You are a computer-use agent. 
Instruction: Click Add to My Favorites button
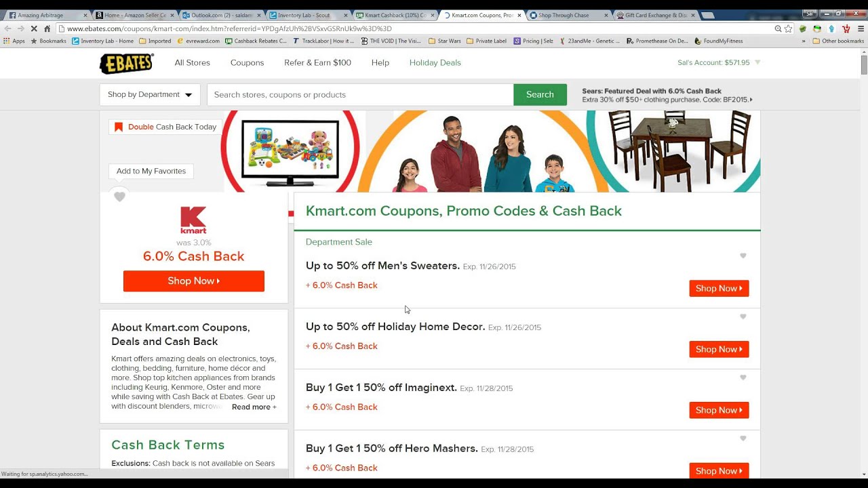151,171
